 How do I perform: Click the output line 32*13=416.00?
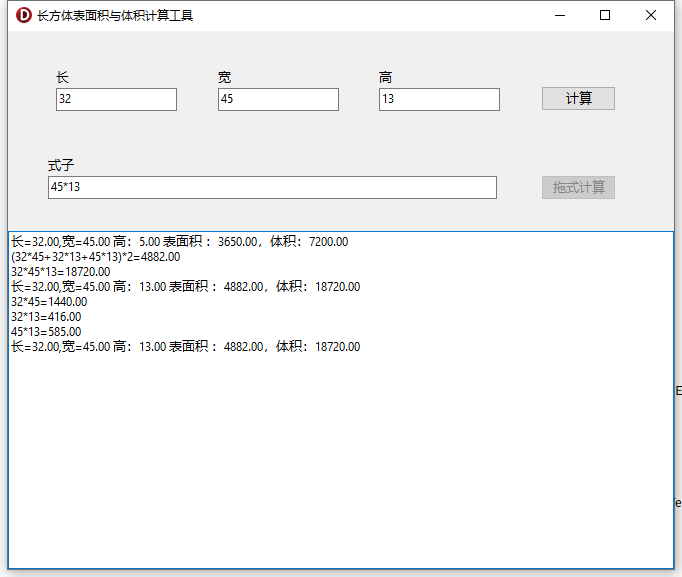pyautogui.click(x=46, y=317)
